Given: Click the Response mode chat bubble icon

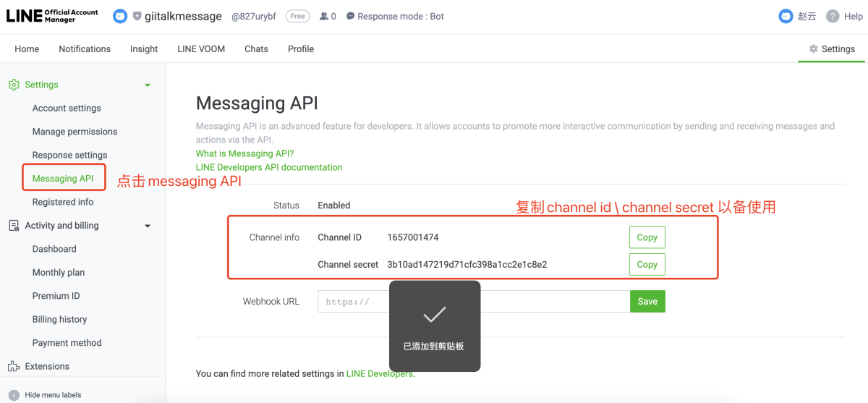Looking at the screenshot, I should pyautogui.click(x=351, y=16).
